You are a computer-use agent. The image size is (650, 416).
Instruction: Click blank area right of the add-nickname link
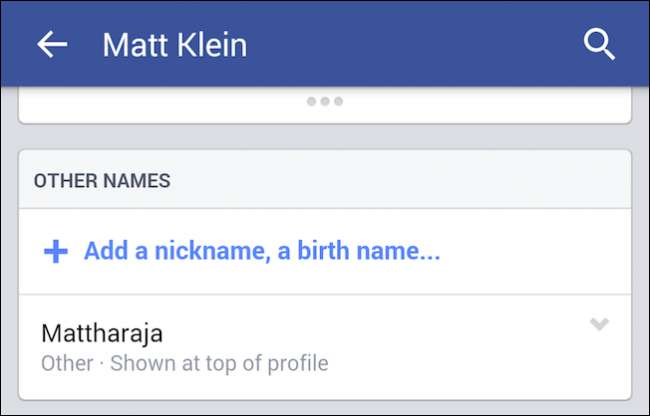(540, 252)
